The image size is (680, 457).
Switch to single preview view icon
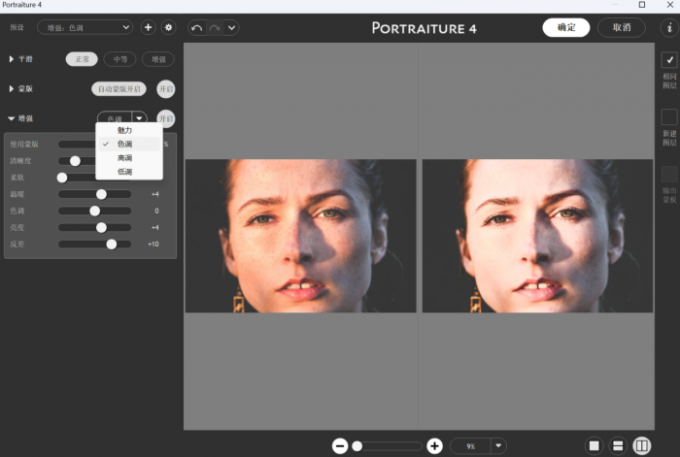(594, 446)
